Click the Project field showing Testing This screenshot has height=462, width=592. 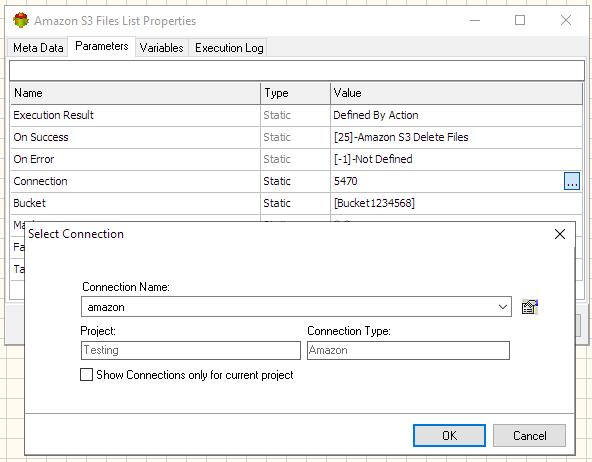click(x=191, y=350)
